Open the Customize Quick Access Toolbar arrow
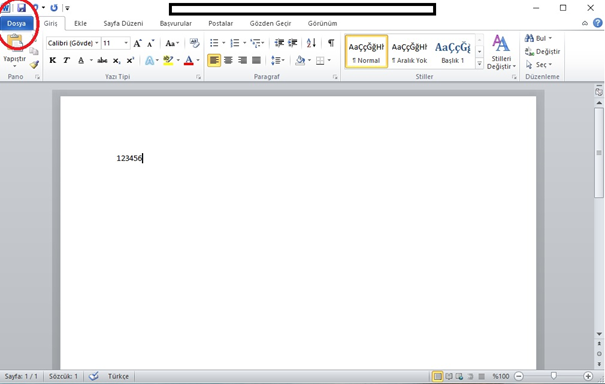605x384 pixels. click(67, 8)
